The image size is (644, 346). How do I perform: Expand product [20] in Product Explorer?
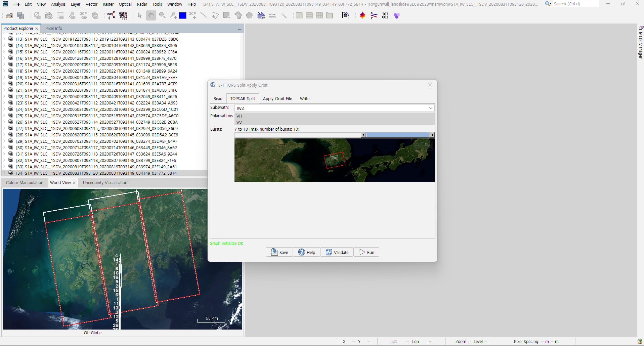pyautogui.click(x=4, y=84)
